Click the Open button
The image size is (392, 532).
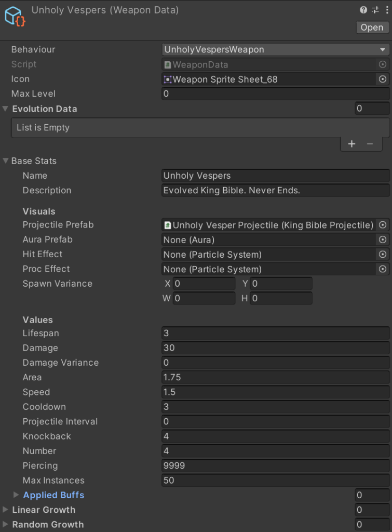click(x=372, y=28)
